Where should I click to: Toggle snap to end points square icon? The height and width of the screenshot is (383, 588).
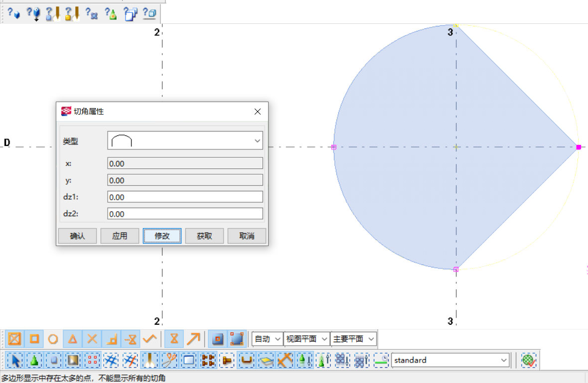(34, 339)
